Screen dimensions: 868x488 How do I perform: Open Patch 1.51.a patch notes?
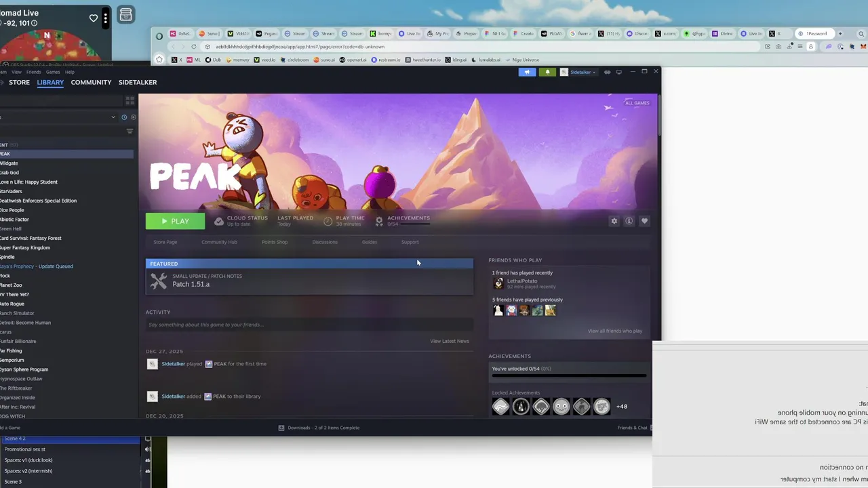coord(309,281)
